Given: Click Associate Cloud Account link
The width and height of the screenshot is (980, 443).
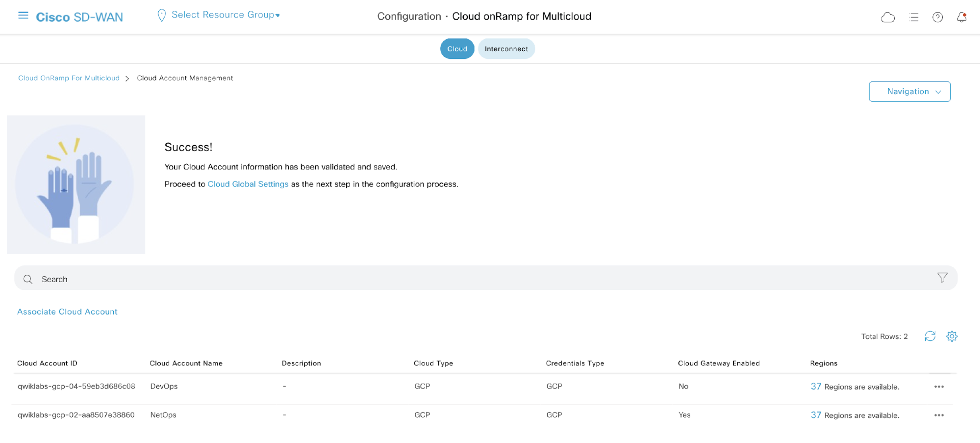Looking at the screenshot, I should (67, 312).
